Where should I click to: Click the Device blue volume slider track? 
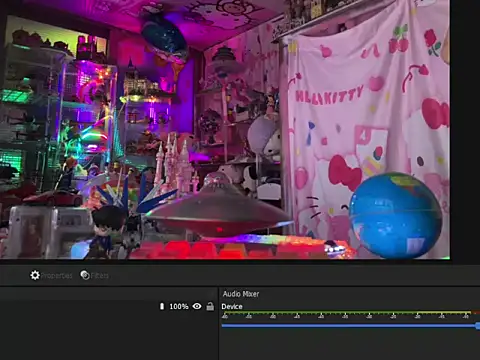349,326
